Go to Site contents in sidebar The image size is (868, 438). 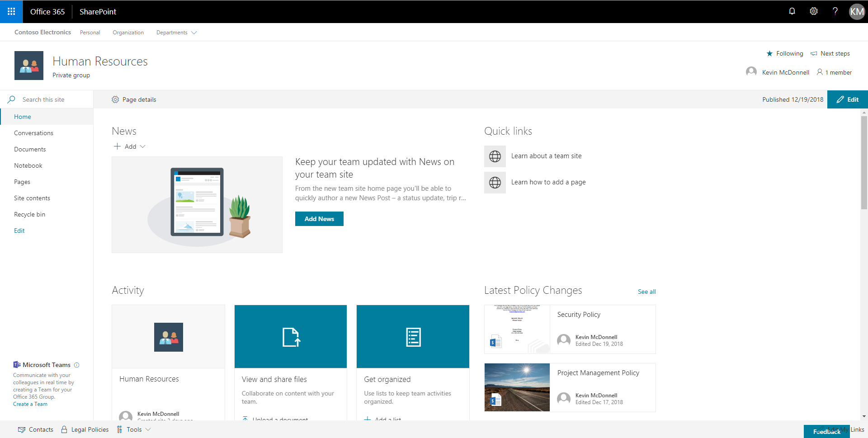click(32, 198)
